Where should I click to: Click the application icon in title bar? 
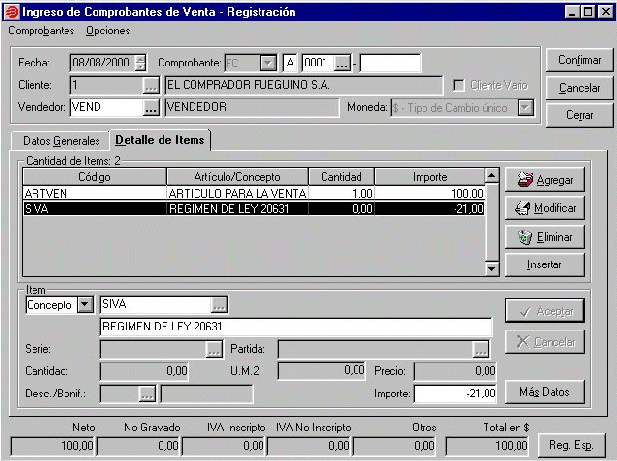coord(12,12)
